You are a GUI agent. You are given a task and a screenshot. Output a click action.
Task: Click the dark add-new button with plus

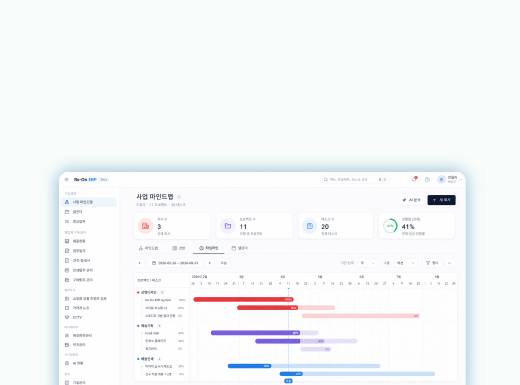[x=441, y=200]
